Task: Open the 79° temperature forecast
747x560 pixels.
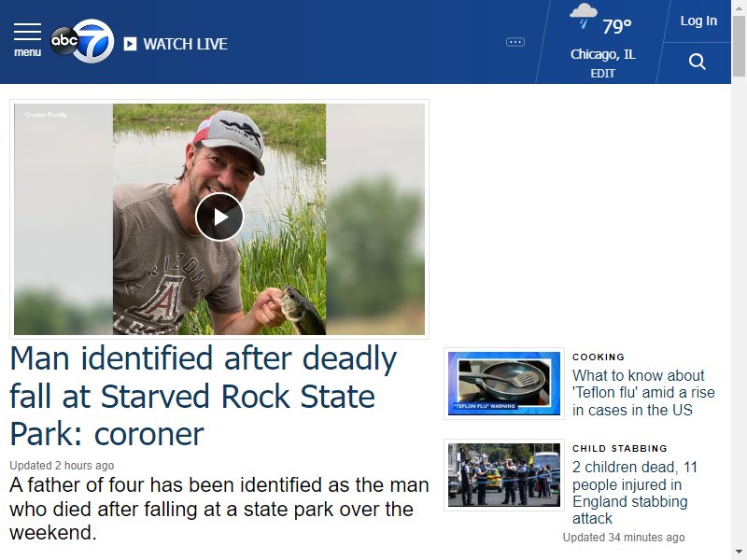Action: click(617, 26)
